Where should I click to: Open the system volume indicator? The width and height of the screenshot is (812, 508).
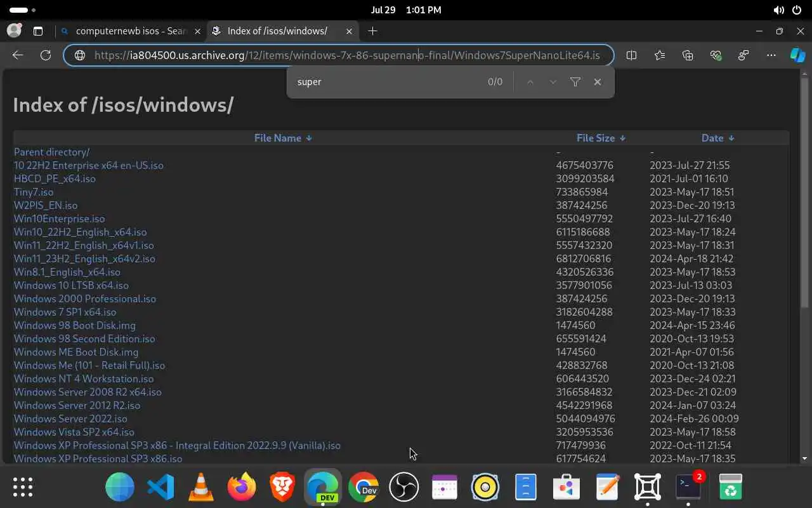[x=778, y=10]
